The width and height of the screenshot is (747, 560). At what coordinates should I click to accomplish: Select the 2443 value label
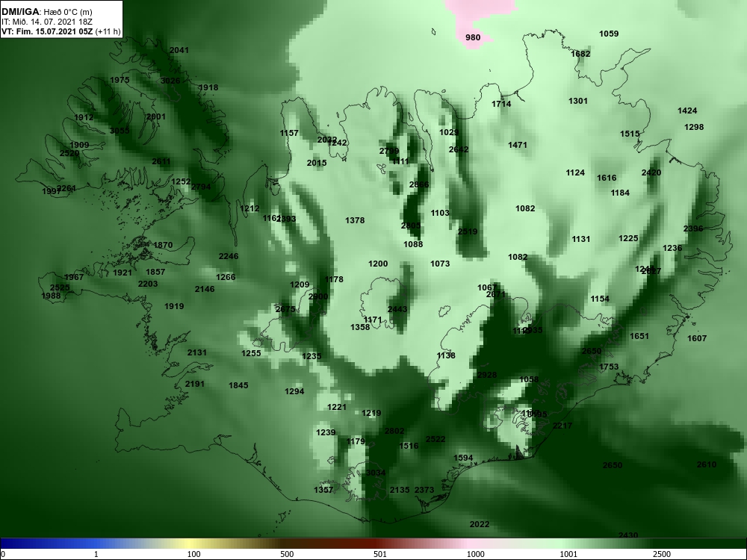click(397, 310)
